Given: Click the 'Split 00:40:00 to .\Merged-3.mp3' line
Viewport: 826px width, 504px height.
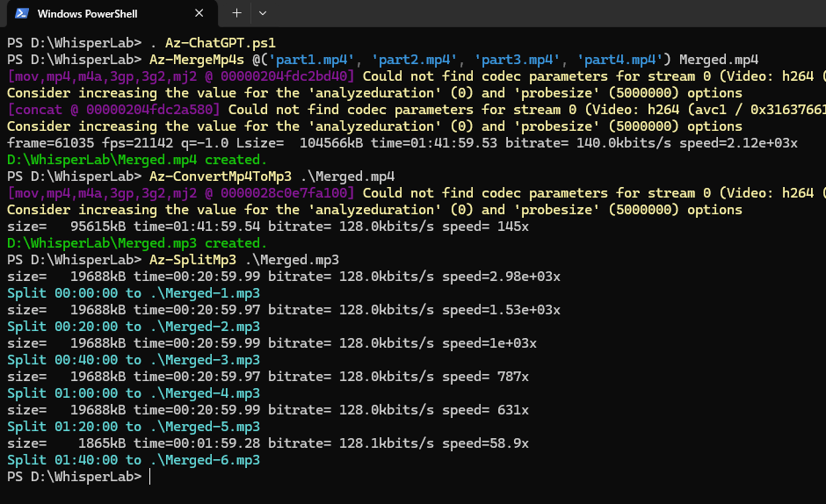Looking at the screenshot, I should (x=134, y=360).
